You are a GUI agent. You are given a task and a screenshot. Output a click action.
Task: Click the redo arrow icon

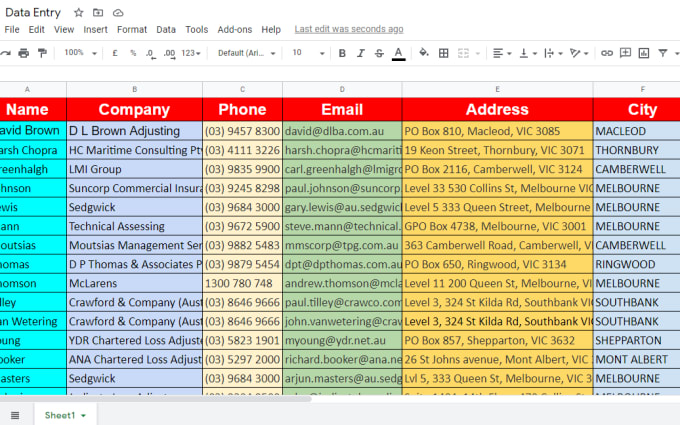(5, 53)
